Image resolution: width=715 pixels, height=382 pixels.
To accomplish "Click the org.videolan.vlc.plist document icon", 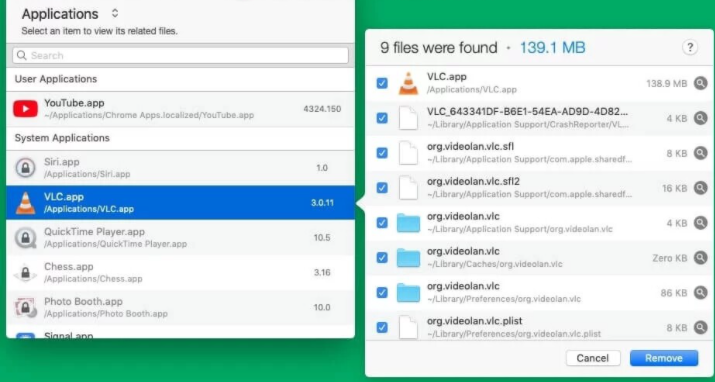I will tap(408, 327).
